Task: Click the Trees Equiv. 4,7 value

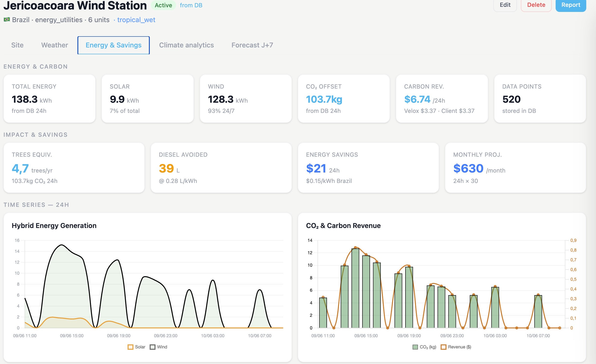Action: click(x=20, y=168)
